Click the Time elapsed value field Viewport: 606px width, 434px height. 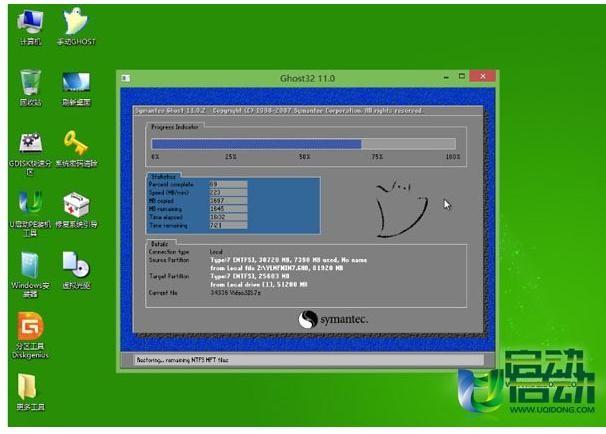(x=228, y=217)
